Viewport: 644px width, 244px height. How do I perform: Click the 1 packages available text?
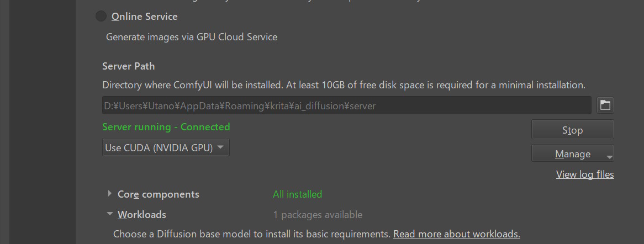click(318, 214)
